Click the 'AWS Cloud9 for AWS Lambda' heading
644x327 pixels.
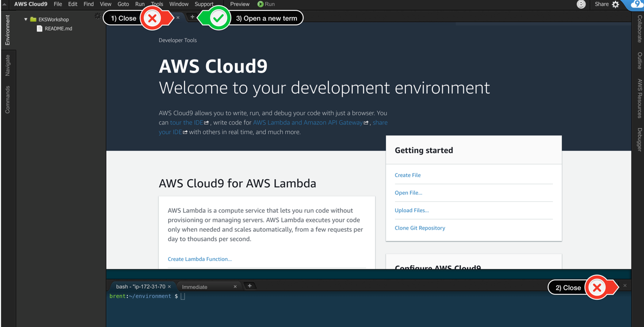point(238,183)
